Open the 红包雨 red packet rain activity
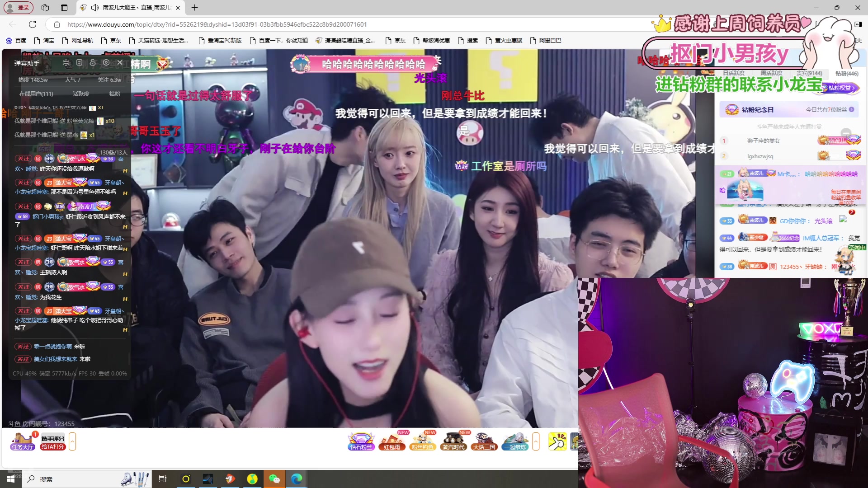This screenshot has width=868, height=488. (392, 441)
